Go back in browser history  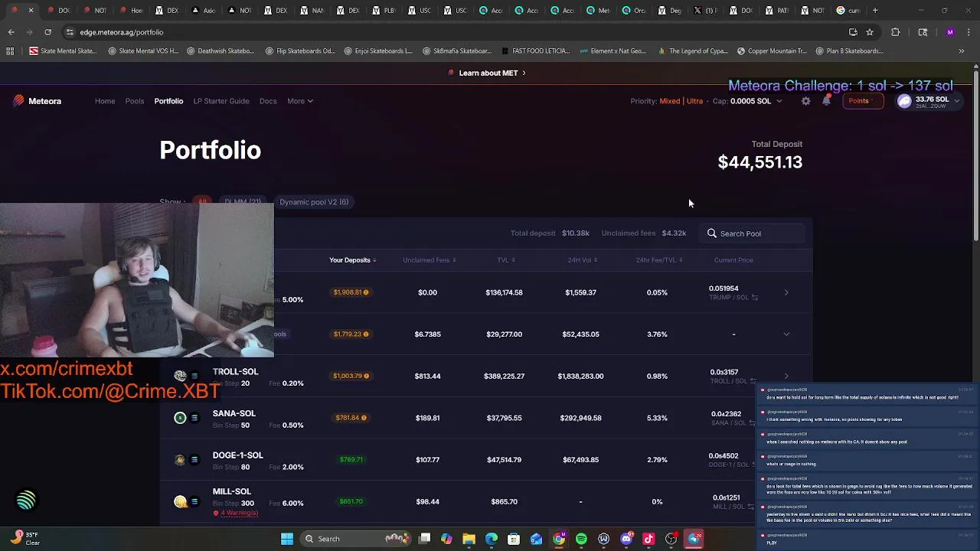11,32
